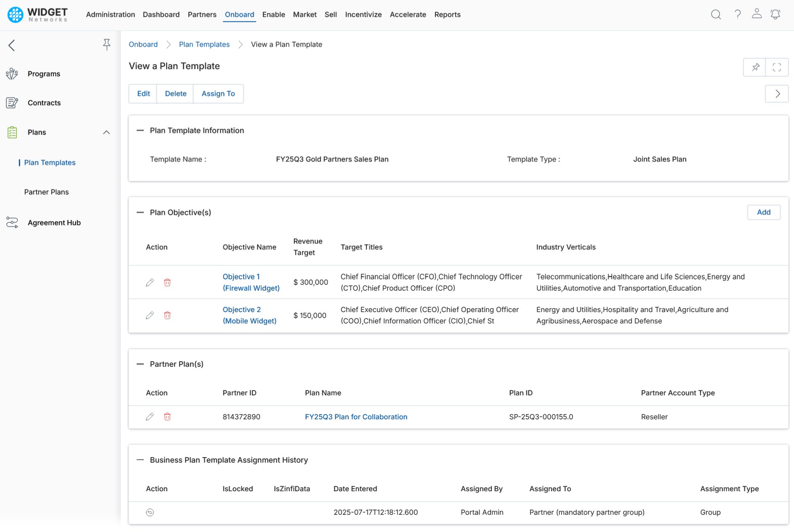Open the user profile icon
This screenshot has width=794, height=532.
pyautogui.click(x=757, y=14)
